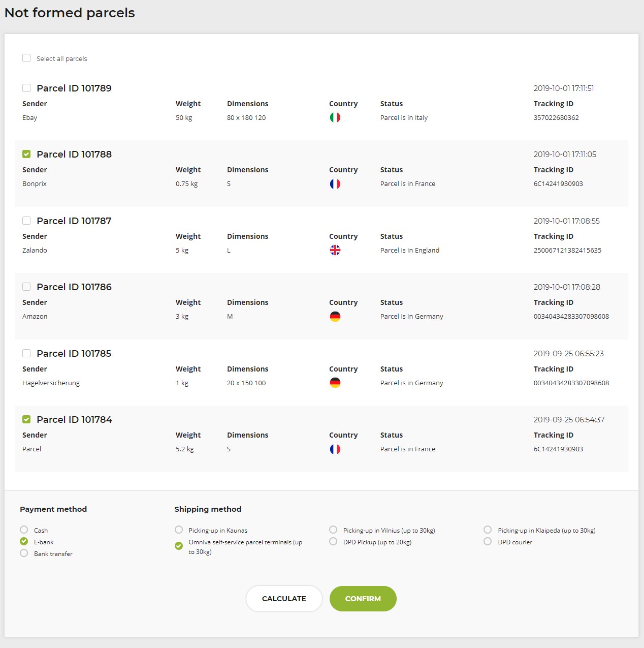Deselect the Parcel ID 101784 checkbox
This screenshot has width=644, height=648.
[26, 419]
